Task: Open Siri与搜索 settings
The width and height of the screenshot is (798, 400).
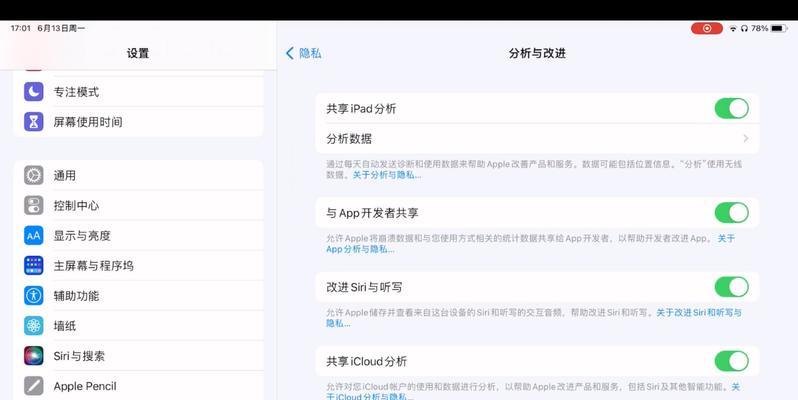Action: coord(138,356)
